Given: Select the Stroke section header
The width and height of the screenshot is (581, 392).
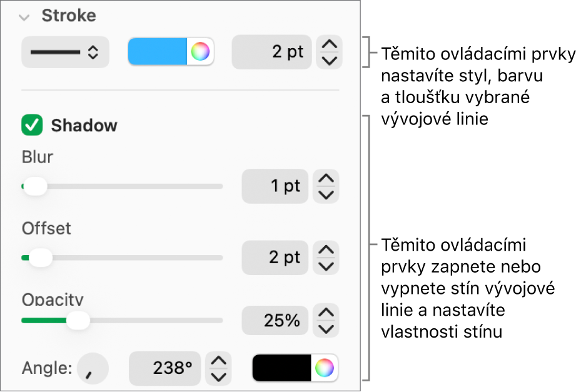Looking at the screenshot, I should [69, 16].
